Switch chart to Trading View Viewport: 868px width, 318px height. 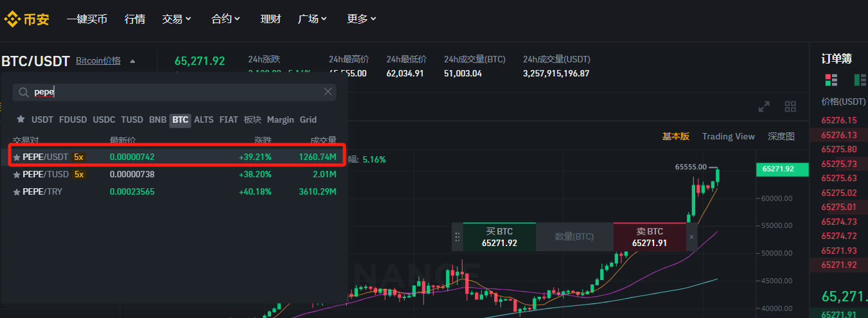click(x=729, y=136)
